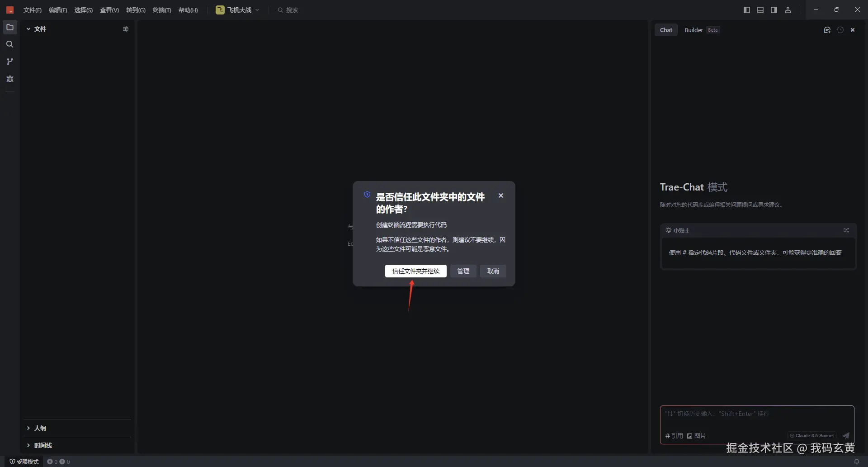Toggle the left sidebar layout icon
Screen dimensions: 868x467
[747, 10]
